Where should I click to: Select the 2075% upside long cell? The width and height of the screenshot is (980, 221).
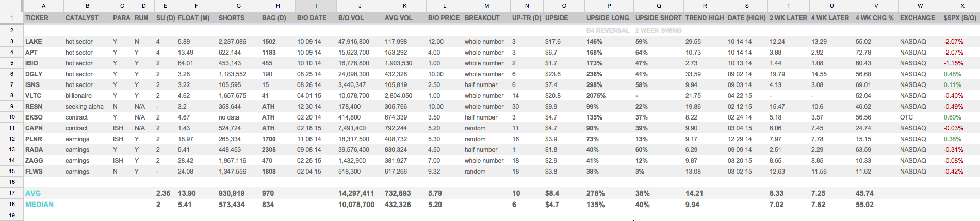(x=596, y=96)
